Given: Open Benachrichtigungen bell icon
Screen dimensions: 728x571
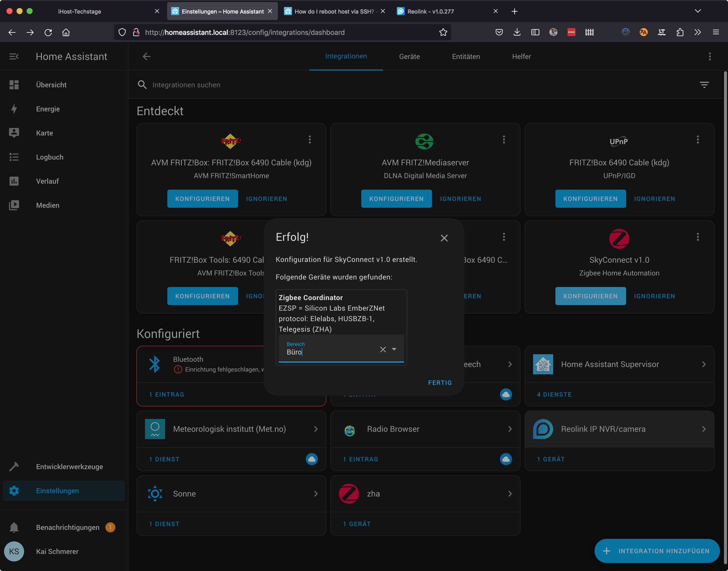Looking at the screenshot, I should (14, 528).
